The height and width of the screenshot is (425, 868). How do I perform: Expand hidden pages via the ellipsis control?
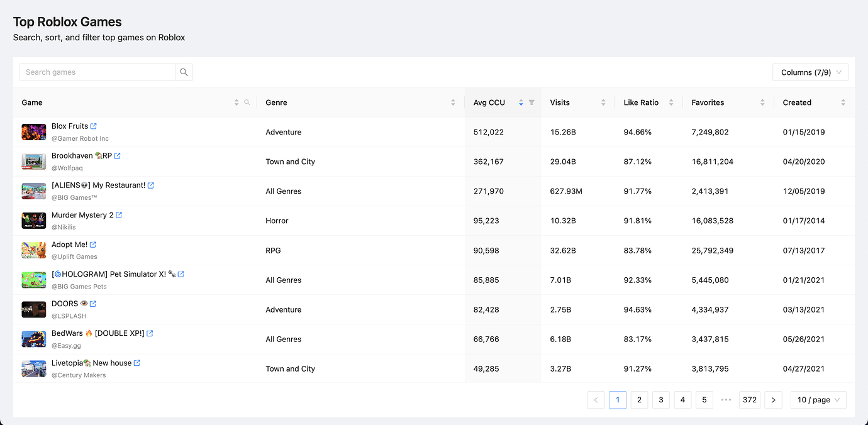coord(726,400)
